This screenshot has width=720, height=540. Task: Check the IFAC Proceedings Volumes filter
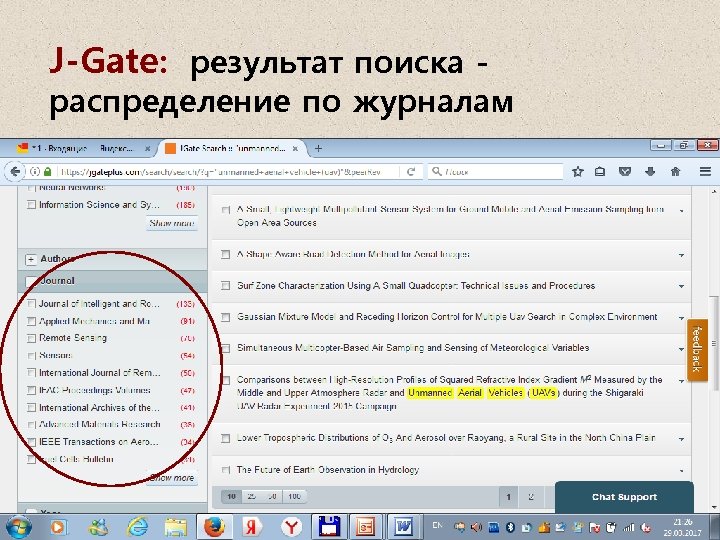click(x=31, y=390)
